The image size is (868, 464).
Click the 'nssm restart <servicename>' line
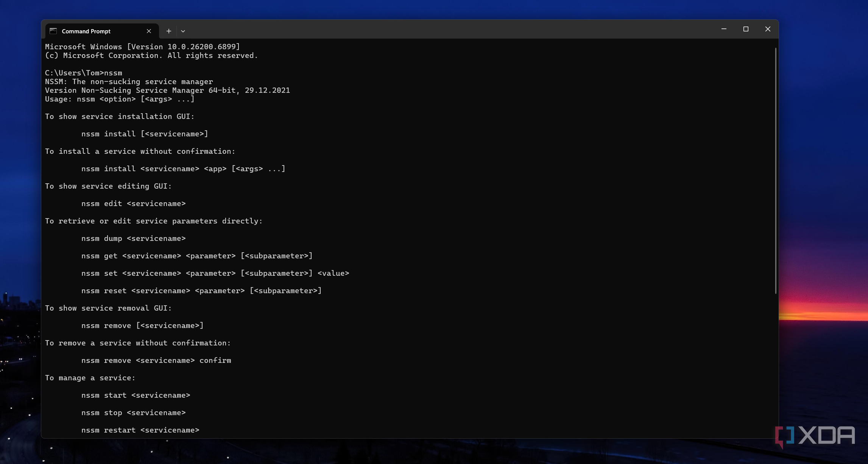(x=140, y=430)
